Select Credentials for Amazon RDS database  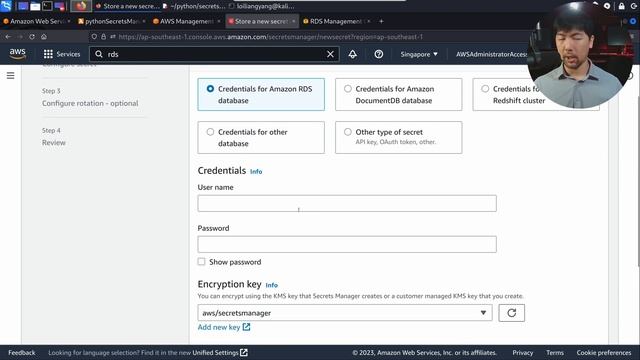click(261, 95)
